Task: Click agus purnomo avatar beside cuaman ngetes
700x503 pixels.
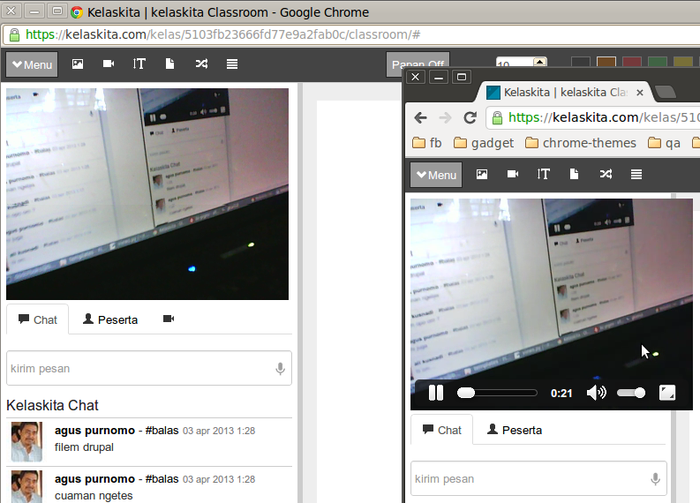Action: click(x=27, y=486)
